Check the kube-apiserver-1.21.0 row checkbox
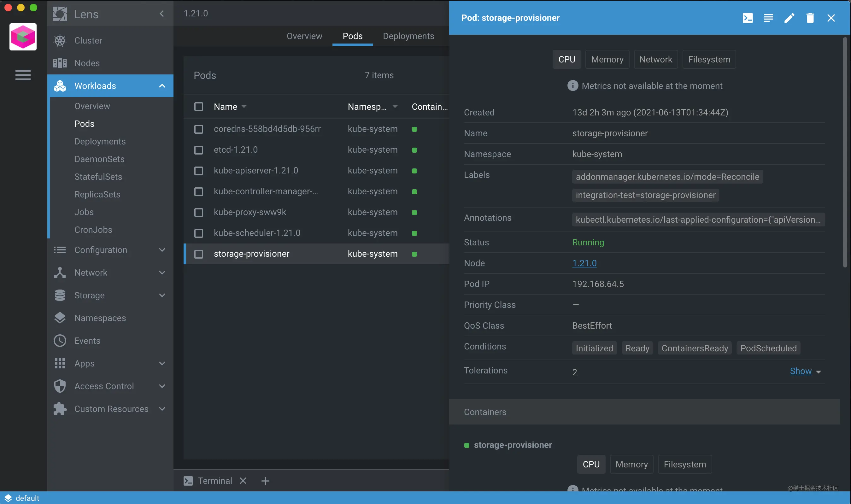This screenshot has height=504, width=851. [199, 171]
